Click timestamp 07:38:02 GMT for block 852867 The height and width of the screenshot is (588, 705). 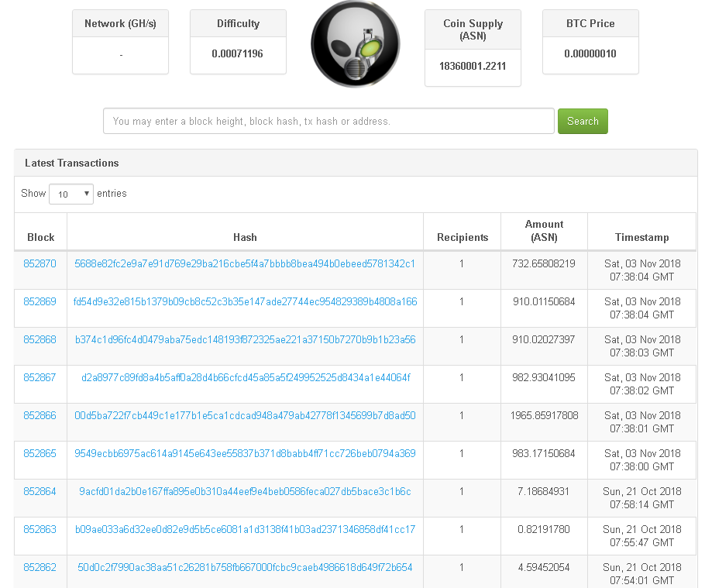click(641, 390)
